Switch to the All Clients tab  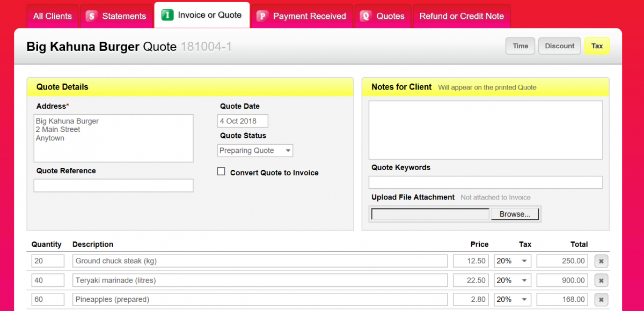pyautogui.click(x=52, y=16)
